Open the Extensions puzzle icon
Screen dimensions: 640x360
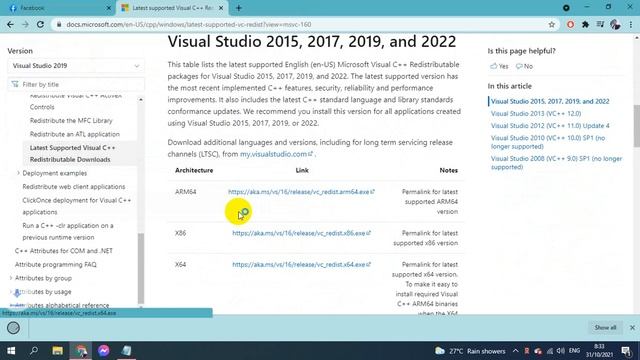click(x=585, y=24)
